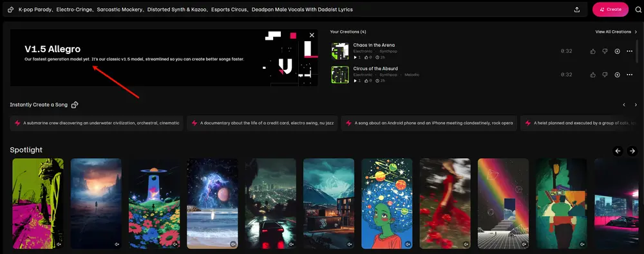The width and height of the screenshot is (644, 254).
Task: Click the V1.5 Allegro banner heading
Action: tap(53, 50)
